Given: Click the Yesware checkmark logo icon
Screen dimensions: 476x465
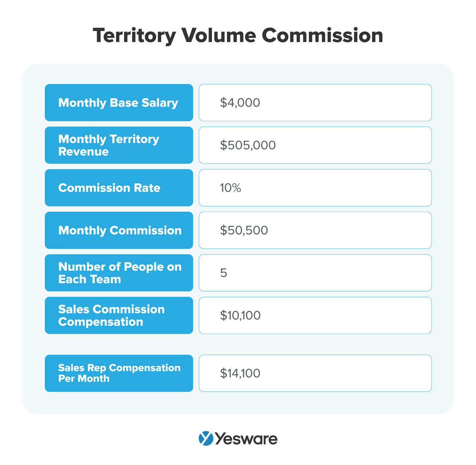Looking at the screenshot, I should pyautogui.click(x=206, y=438).
